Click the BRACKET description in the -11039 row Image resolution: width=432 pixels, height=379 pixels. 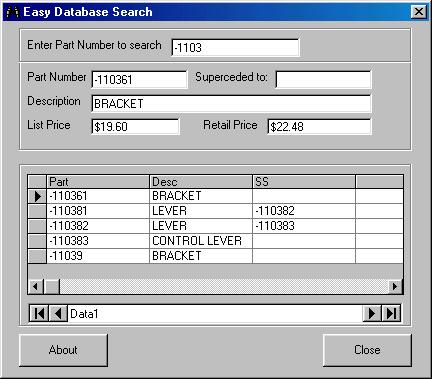[x=201, y=256]
